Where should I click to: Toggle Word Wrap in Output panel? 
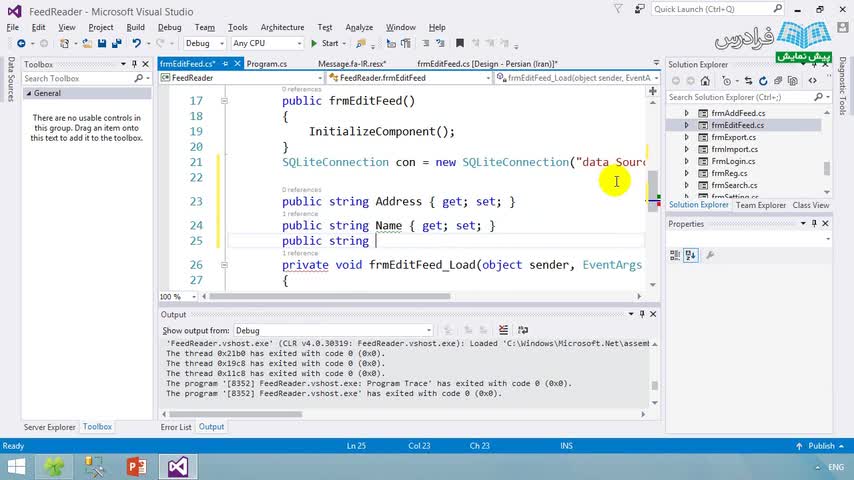point(523,330)
